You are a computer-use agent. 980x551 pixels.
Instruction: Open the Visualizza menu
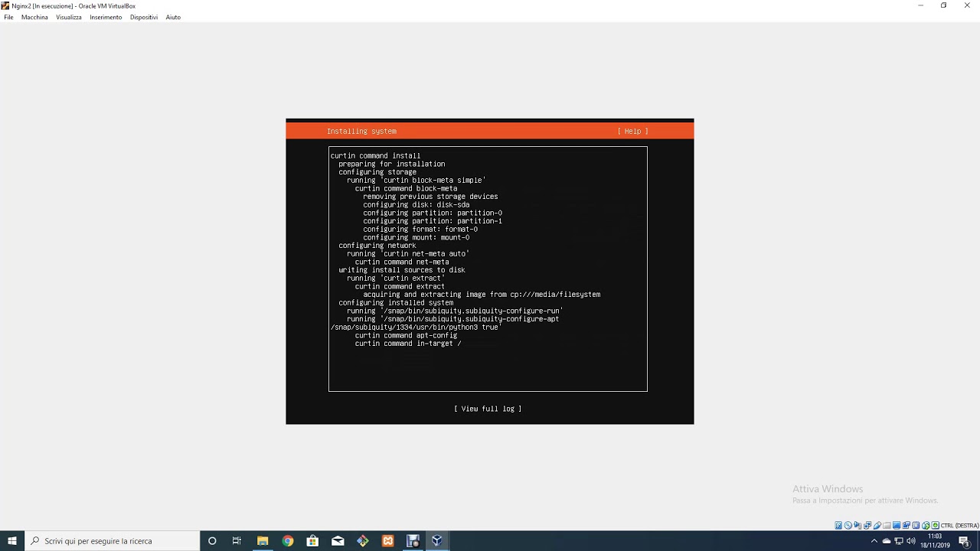(68, 17)
